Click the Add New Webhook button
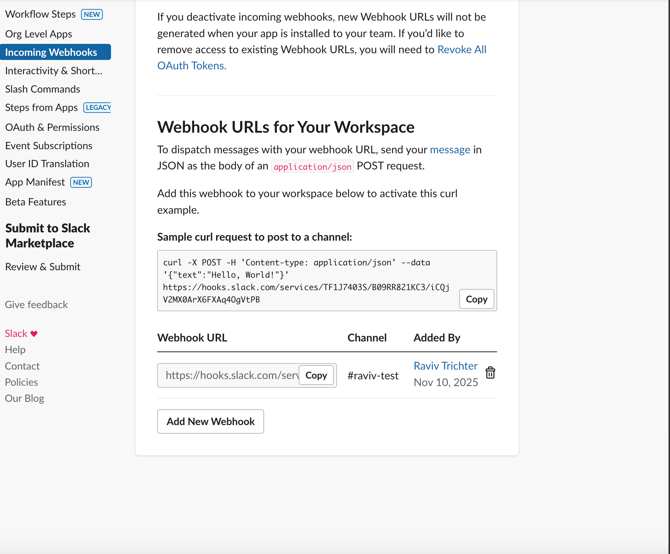 tap(210, 422)
